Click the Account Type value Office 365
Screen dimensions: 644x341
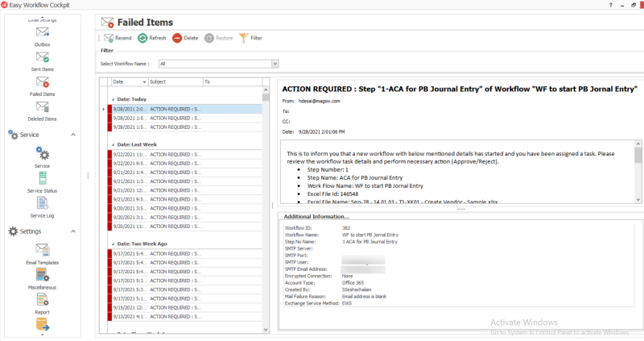[x=353, y=283]
